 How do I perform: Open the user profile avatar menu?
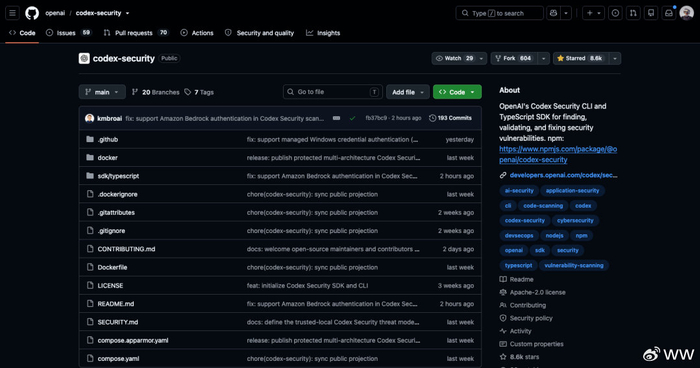pos(687,13)
